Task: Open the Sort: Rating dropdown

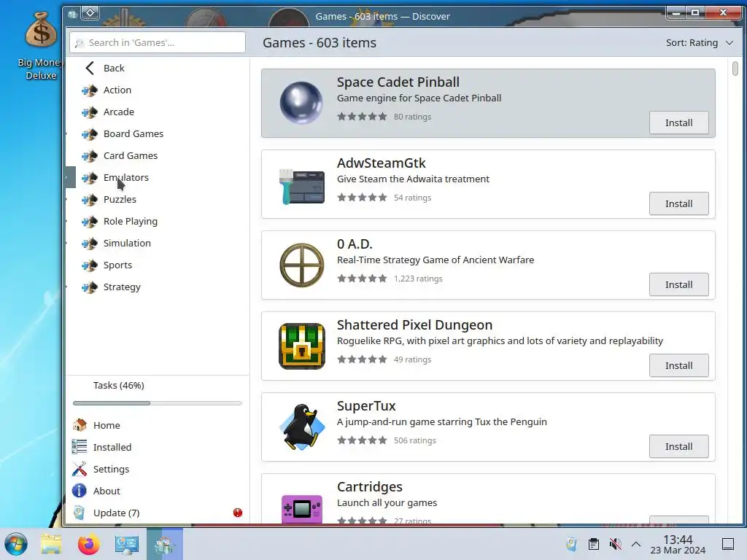Action: [699, 43]
